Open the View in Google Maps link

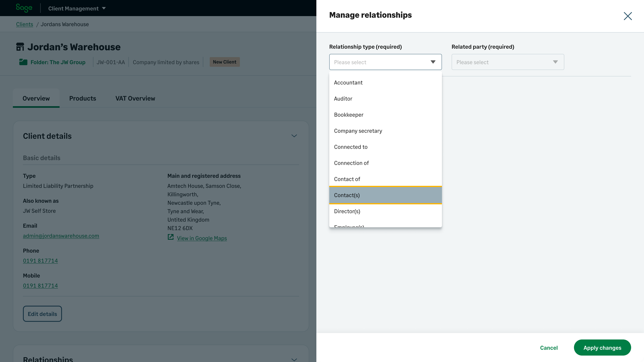pos(202,238)
